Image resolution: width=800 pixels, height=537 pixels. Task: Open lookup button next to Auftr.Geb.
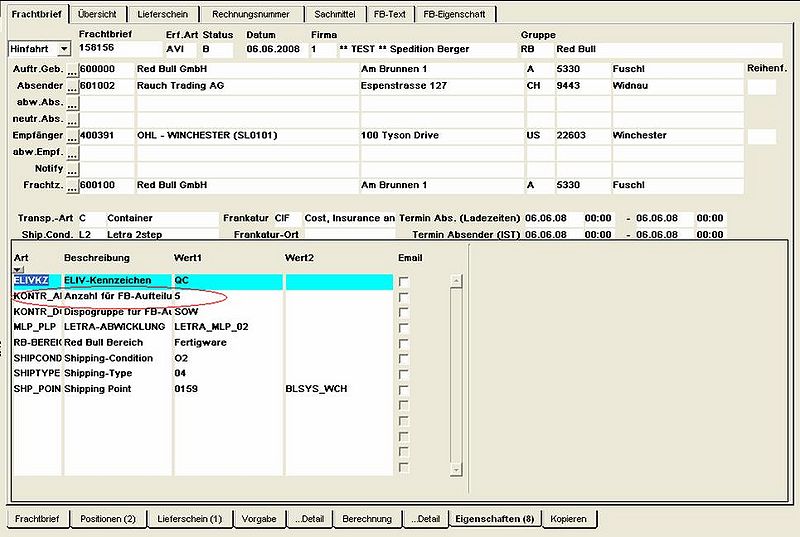tap(72, 70)
